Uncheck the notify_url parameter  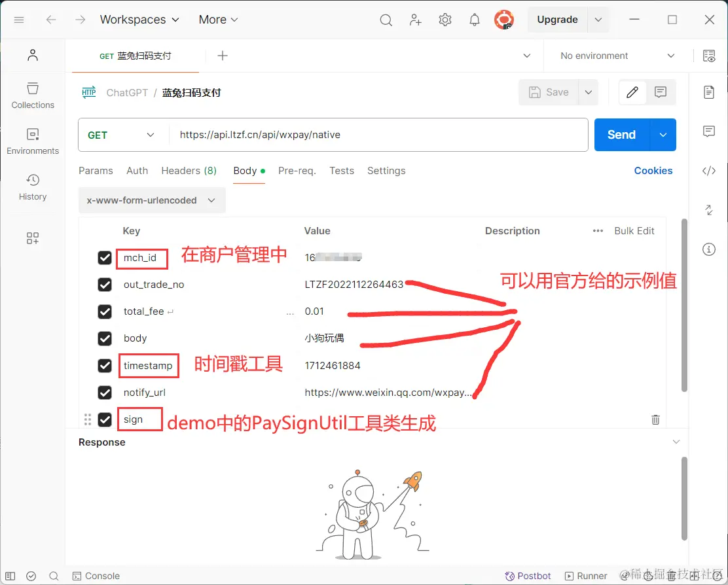click(105, 393)
